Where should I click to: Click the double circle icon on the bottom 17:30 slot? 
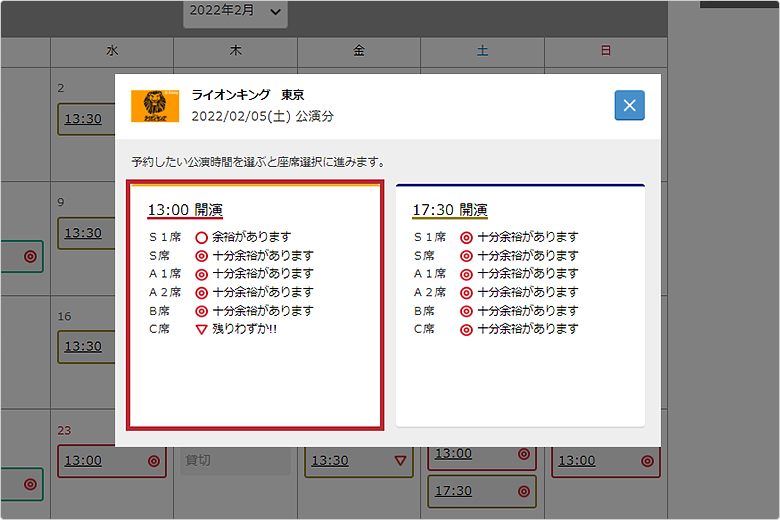[524, 492]
